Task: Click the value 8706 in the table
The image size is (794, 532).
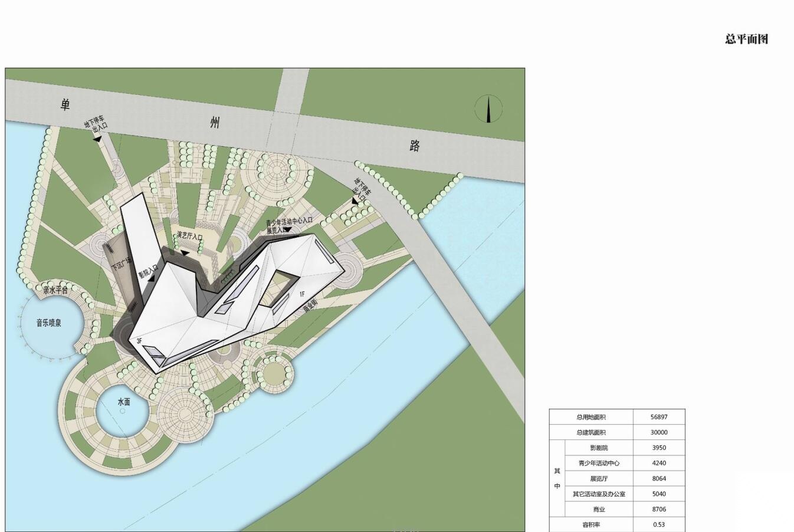Action: pos(659,509)
